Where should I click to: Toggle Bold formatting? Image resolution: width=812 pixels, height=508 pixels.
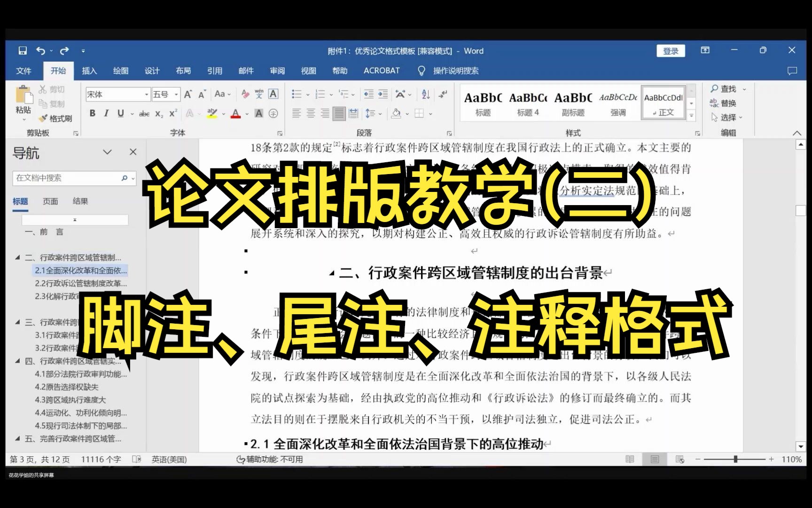(x=93, y=113)
